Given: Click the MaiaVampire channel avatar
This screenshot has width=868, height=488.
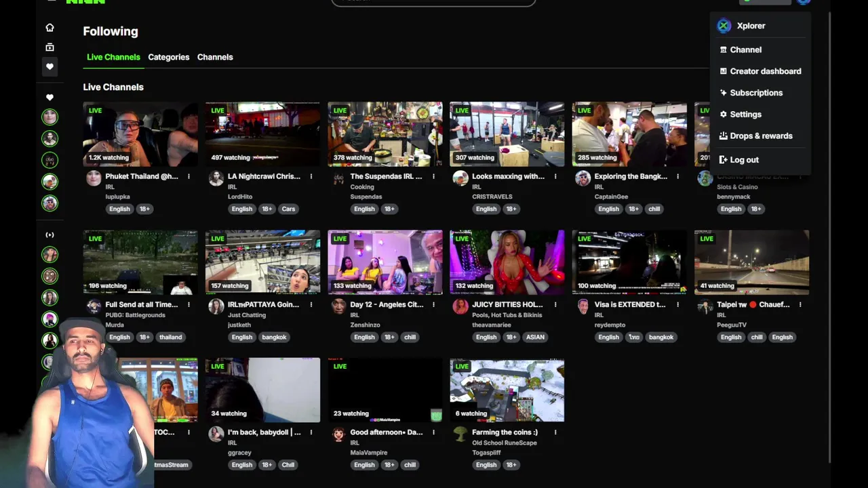Looking at the screenshot, I should click(338, 434).
